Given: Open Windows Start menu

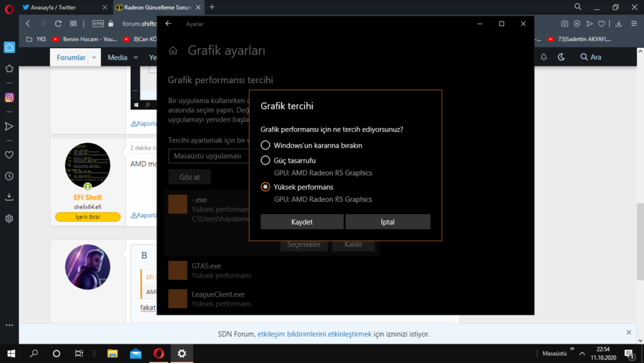Looking at the screenshot, I should [x=11, y=354].
